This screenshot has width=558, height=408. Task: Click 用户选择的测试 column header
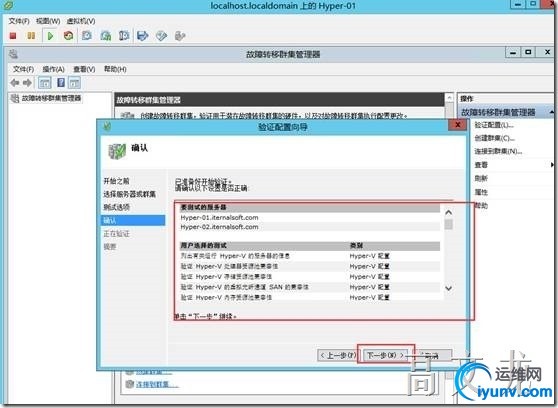pos(204,246)
